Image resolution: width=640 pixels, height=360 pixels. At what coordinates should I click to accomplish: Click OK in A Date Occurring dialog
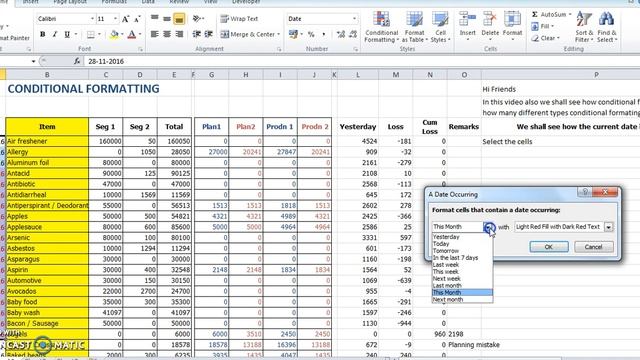point(549,247)
